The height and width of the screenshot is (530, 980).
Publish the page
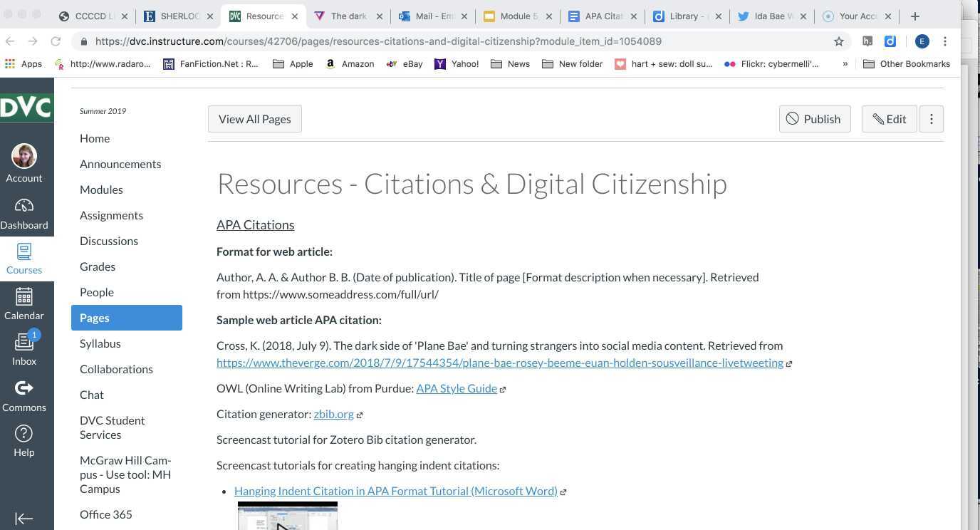point(814,119)
